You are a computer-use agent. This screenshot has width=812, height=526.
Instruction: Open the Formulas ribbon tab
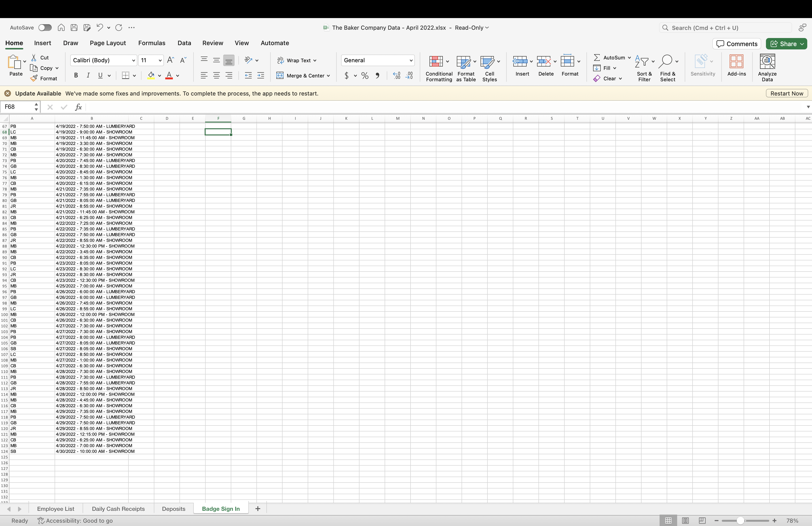coord(151,43)
